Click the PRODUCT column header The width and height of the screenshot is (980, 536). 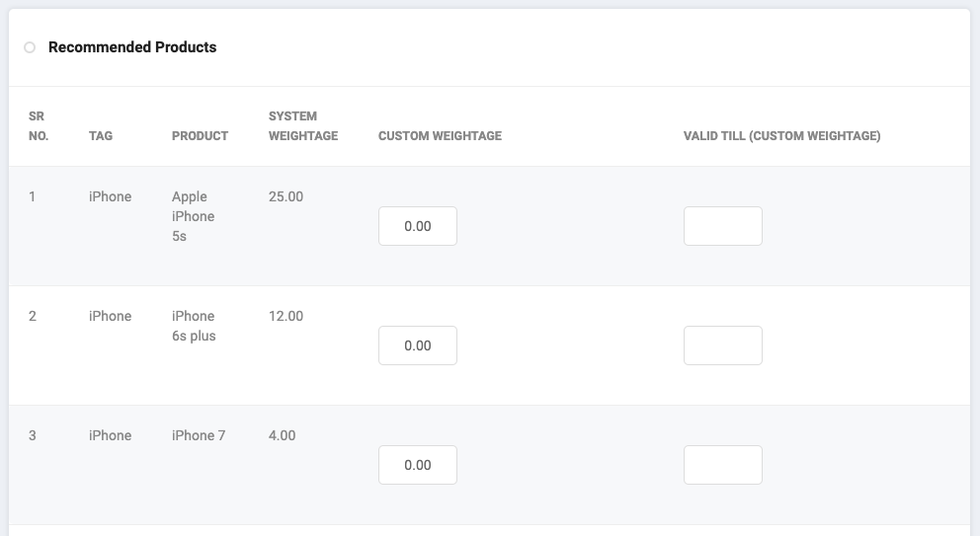pos(200,136)
